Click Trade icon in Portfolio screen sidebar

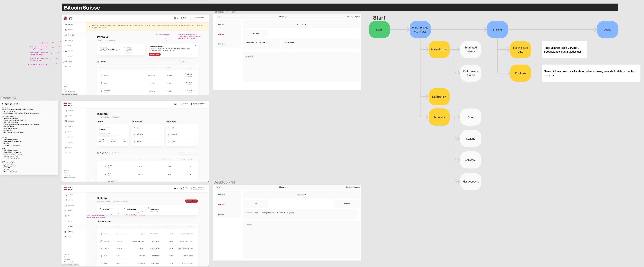click(66, 45)
